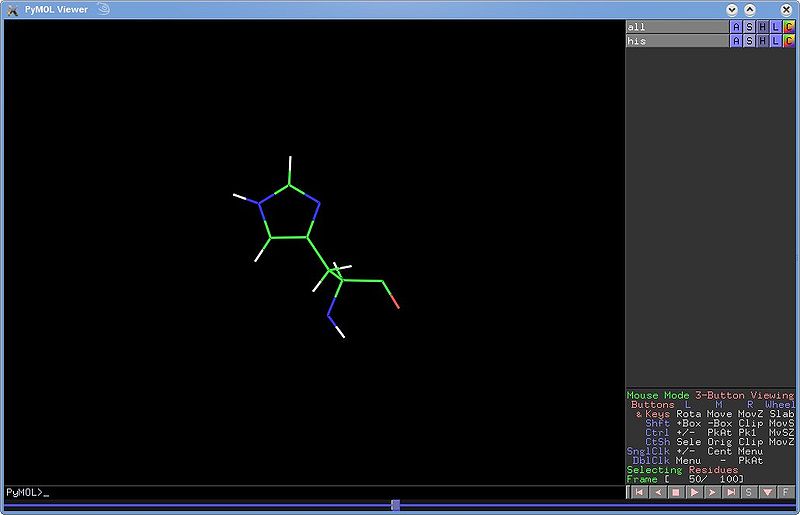This screenshot has height=515, width=800.
Task: Open Show menu for 'all' row
Action: coord(750,27)
